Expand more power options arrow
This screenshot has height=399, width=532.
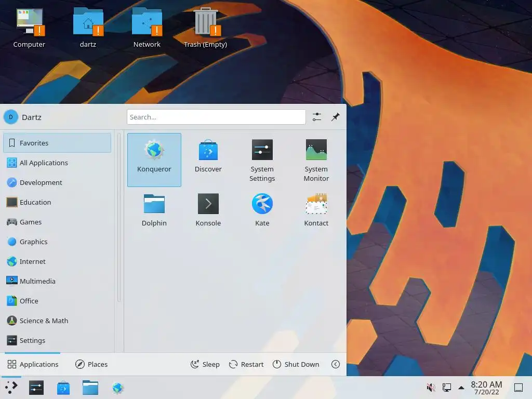pyautogui.click(x=335, y=364)
